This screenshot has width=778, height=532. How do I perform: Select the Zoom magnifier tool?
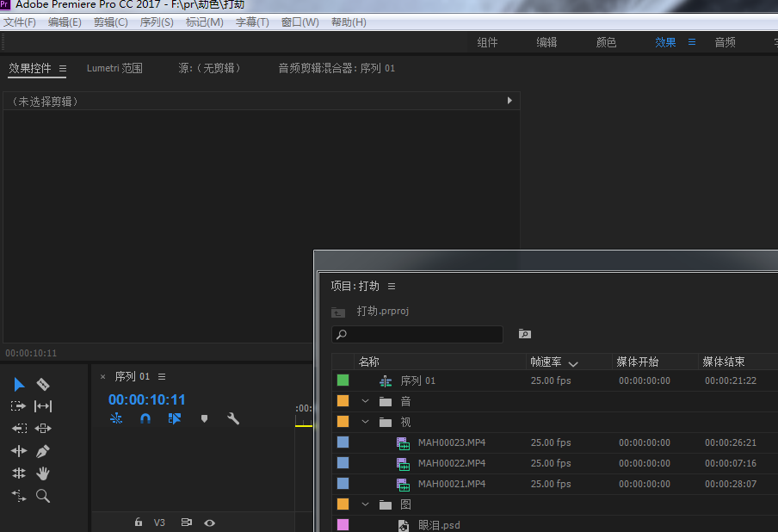point(43,495)
